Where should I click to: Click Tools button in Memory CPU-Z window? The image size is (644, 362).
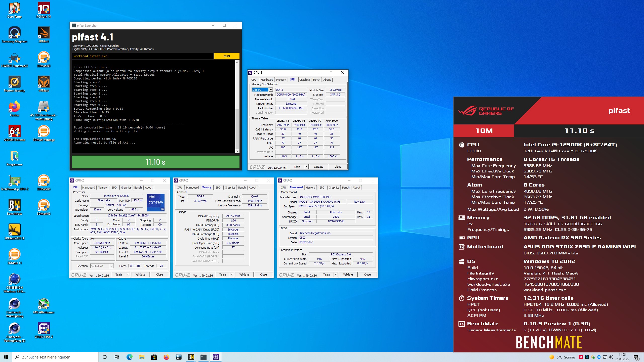click(223, 275)
